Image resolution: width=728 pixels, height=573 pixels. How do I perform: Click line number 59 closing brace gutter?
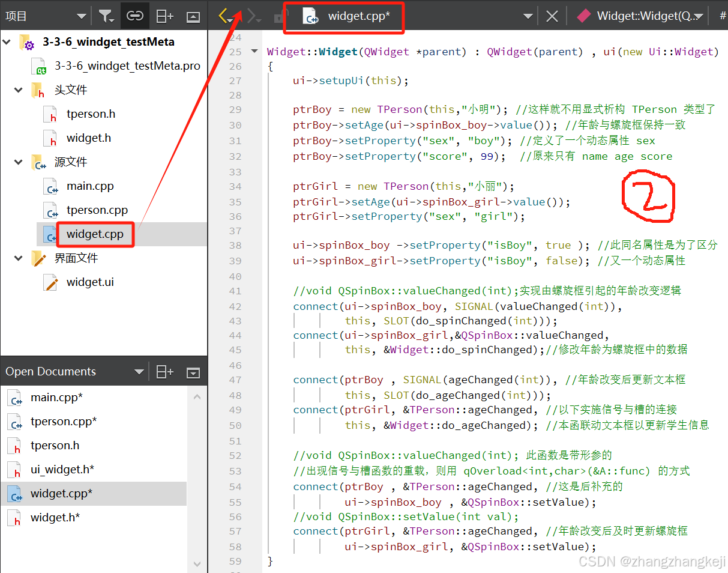[x=235, y=561]
